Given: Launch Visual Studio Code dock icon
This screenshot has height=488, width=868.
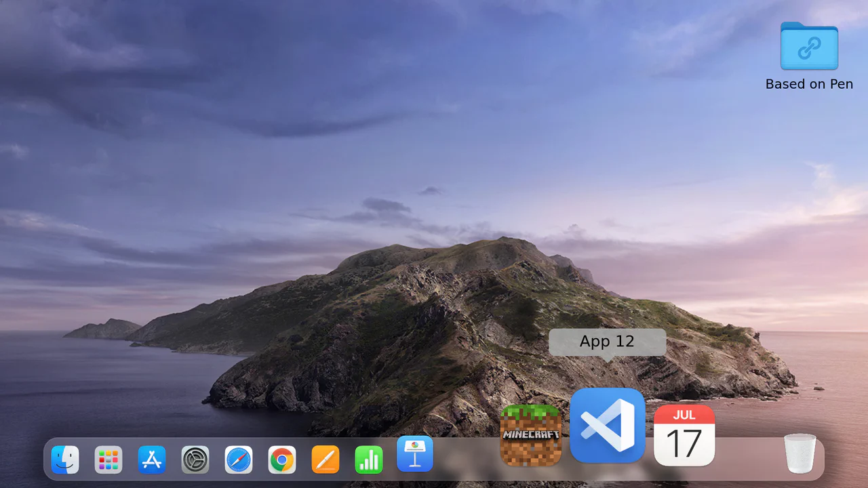Looking at the screenshot, I should (608, 426).
